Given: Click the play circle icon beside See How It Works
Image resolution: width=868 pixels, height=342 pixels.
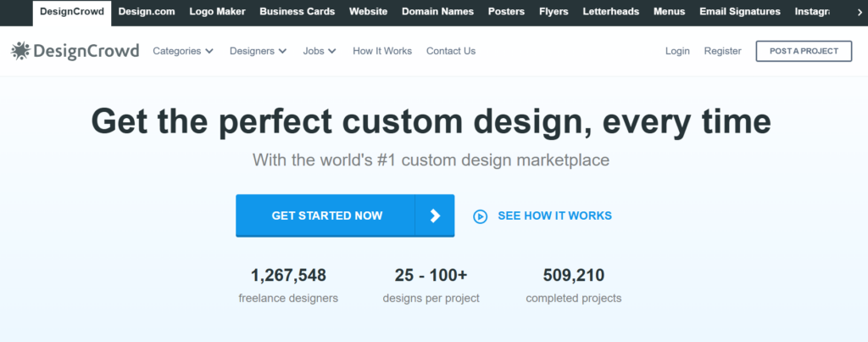Looking at the screenshot, I should (480, 216).
